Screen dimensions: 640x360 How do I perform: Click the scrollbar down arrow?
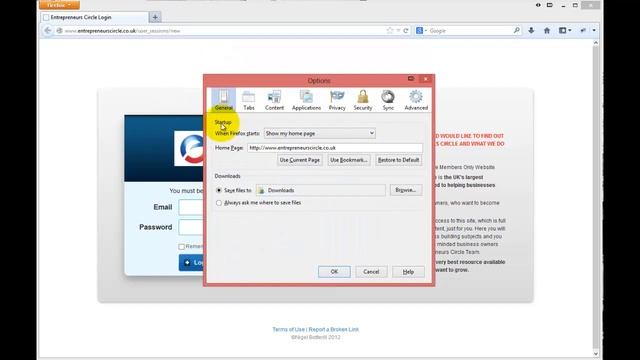pyautogui.click(x=596, y=354)
